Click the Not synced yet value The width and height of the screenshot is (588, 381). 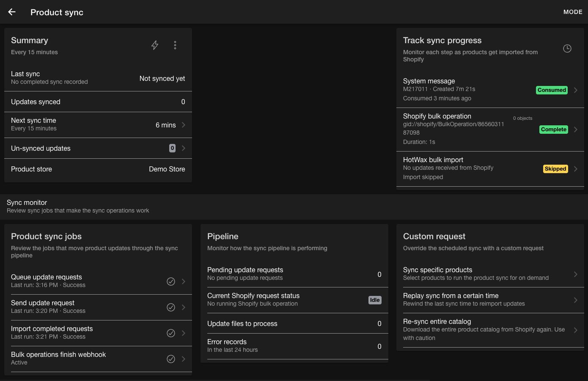click(162, 78)
